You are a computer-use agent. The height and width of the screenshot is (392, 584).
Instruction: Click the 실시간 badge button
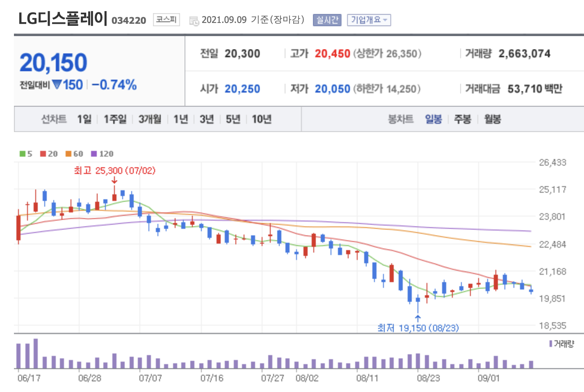click(327, 20)
